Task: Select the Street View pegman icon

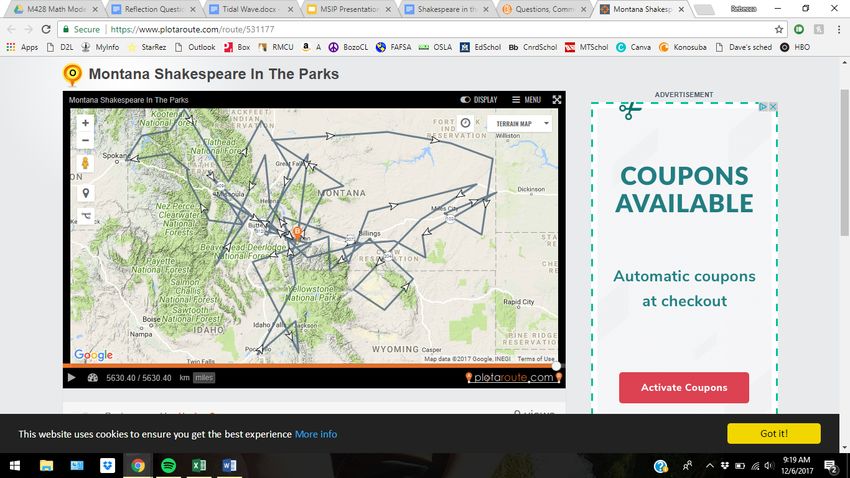Action: [x=85, y=163]
